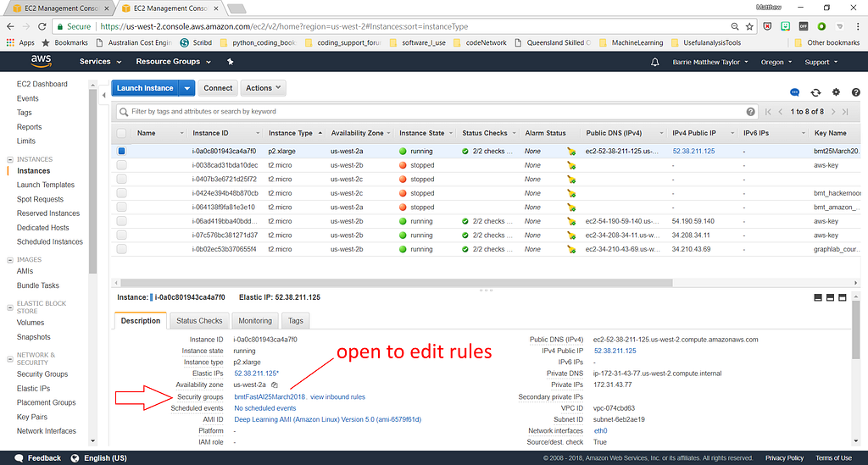This screenshot has height=465, width=868.
Task: Click the browser zoom magnifier icon
Action: (735, 26)
